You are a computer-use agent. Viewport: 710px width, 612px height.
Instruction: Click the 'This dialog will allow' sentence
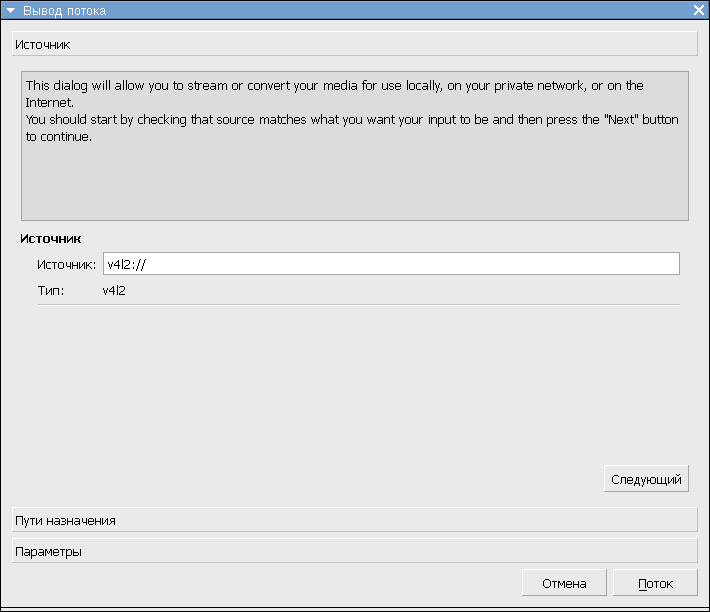334,94
